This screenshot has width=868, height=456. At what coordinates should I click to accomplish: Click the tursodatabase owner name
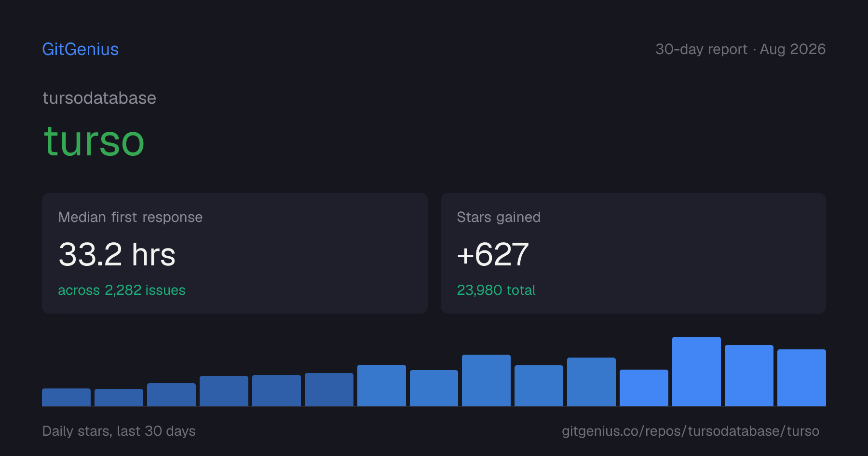click(x=99, y=98)
